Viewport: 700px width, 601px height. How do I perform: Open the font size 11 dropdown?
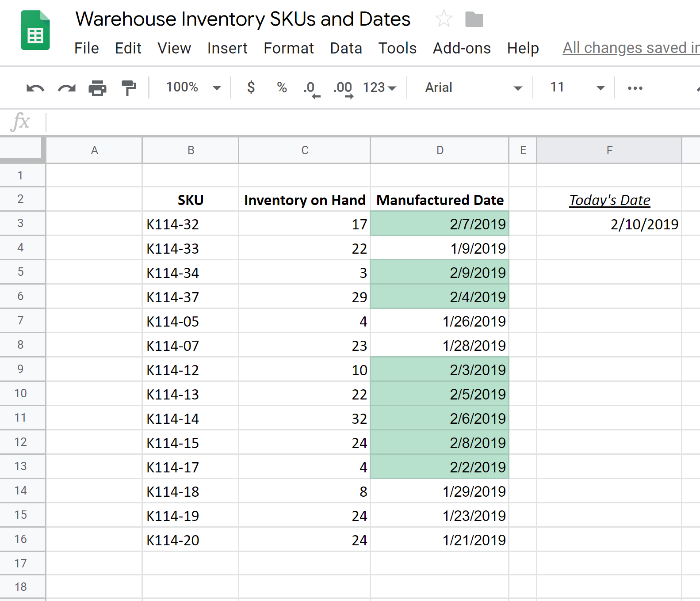click(577, 87)
